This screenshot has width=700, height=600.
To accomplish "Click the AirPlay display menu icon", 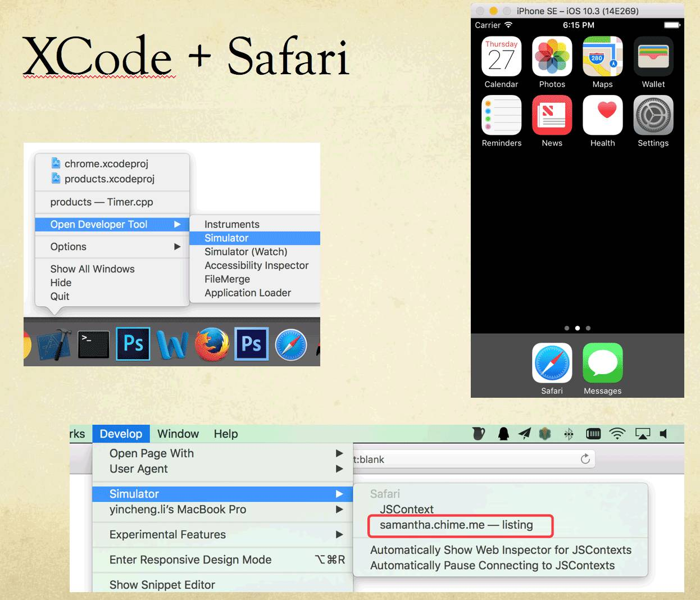I will tap(643, 433).
